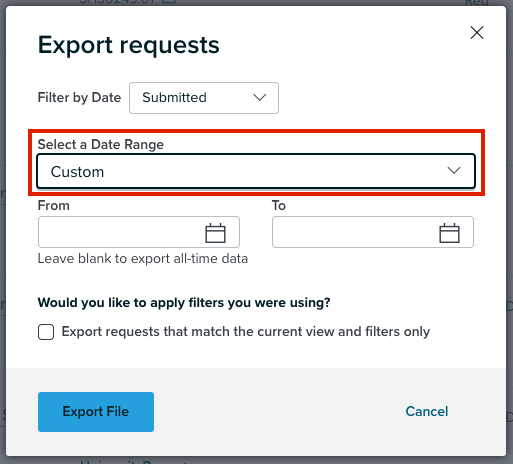Viewport: 513px width, 464px height.
Task: Click the 'To' field label
Action: click(x=279, y=205)
